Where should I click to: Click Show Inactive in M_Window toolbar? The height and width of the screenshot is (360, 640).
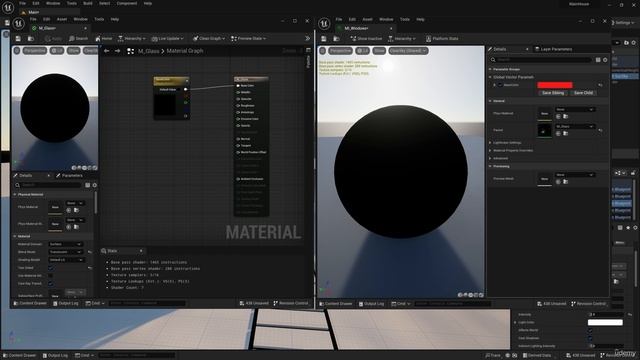366,38
